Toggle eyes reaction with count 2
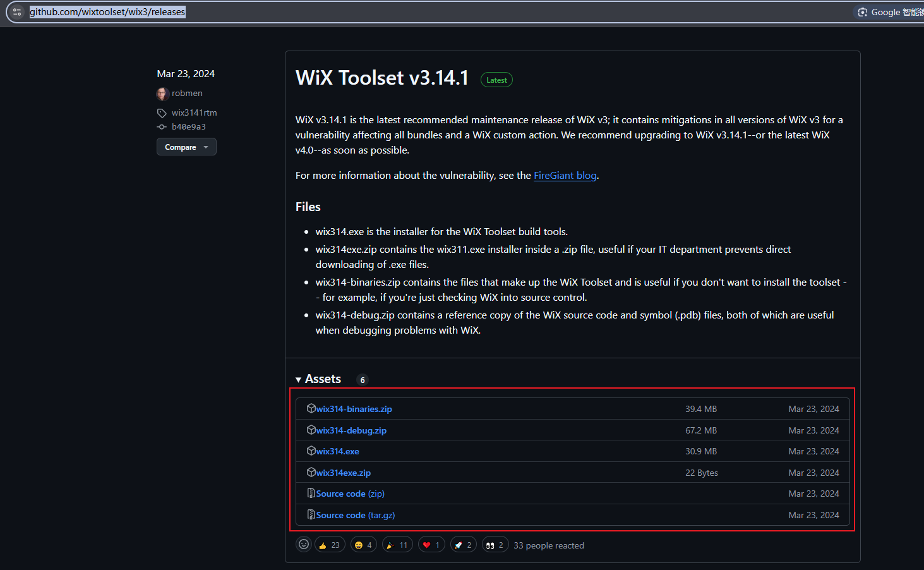Screen dimensions: 924x570 (x=495, y=545)
